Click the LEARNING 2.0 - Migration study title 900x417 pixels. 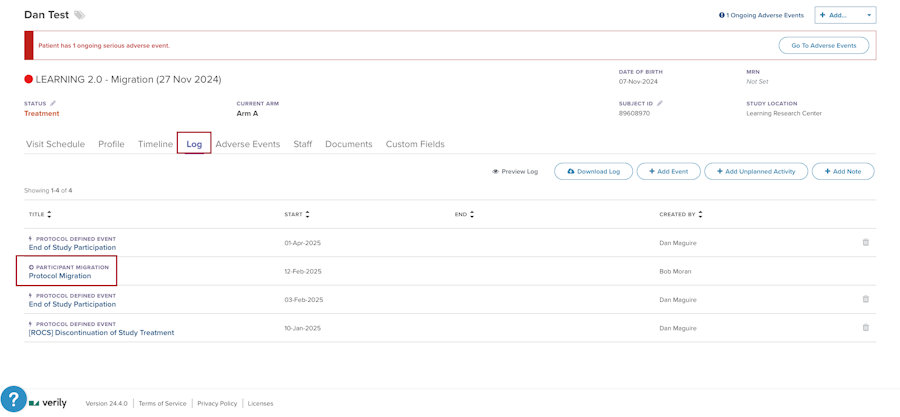click(x=129, y=80)
